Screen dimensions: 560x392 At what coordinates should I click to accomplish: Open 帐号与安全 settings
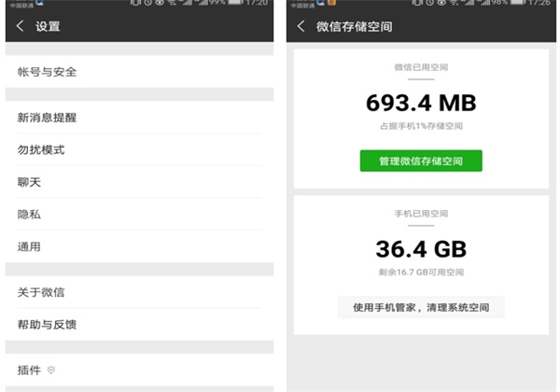[47, 72]
